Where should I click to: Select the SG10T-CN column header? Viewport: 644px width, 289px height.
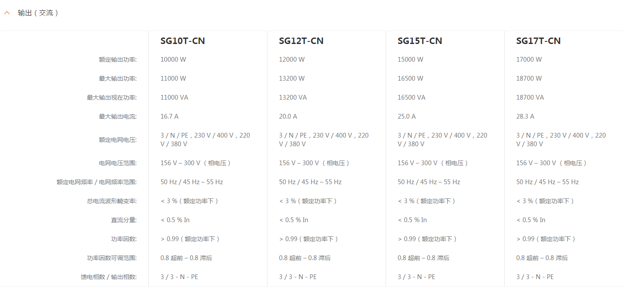(182, 41)
